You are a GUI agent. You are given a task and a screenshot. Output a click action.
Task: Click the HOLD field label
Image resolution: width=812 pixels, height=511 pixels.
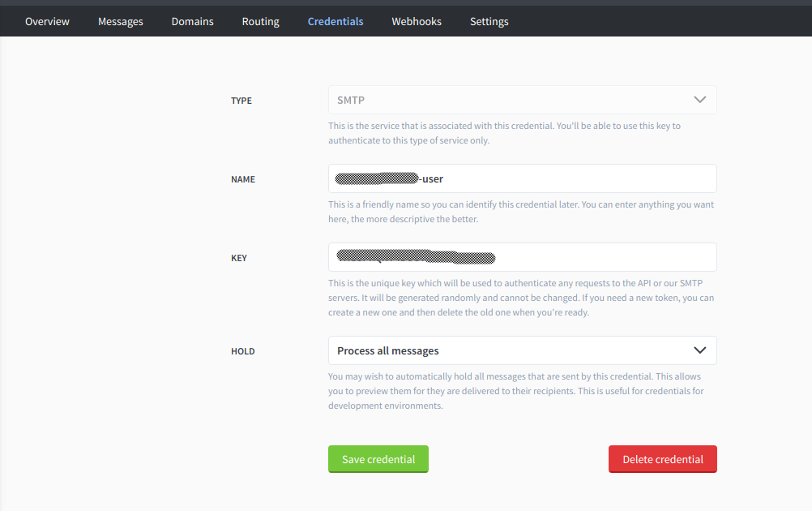pyautogui.click(x=242, y=350)
